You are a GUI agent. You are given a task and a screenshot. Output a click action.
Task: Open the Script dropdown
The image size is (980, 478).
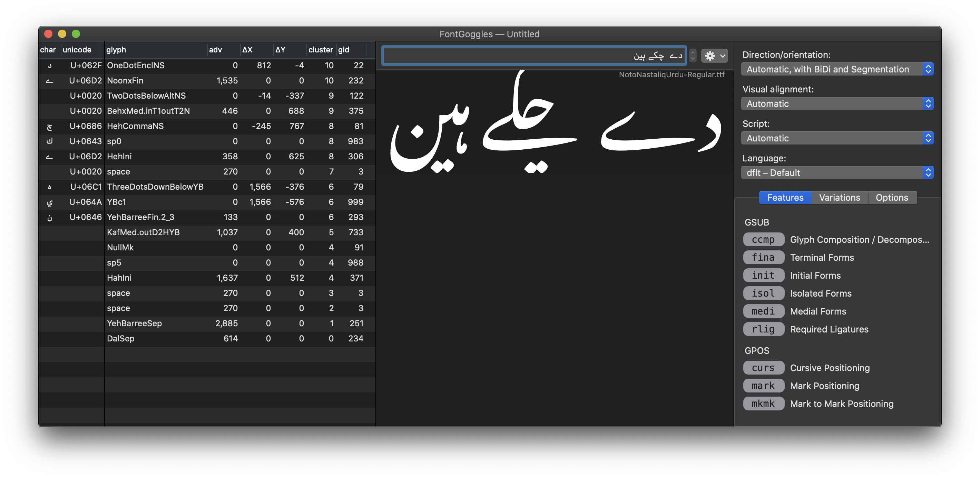pyautogui.click(x=837, y=138)
